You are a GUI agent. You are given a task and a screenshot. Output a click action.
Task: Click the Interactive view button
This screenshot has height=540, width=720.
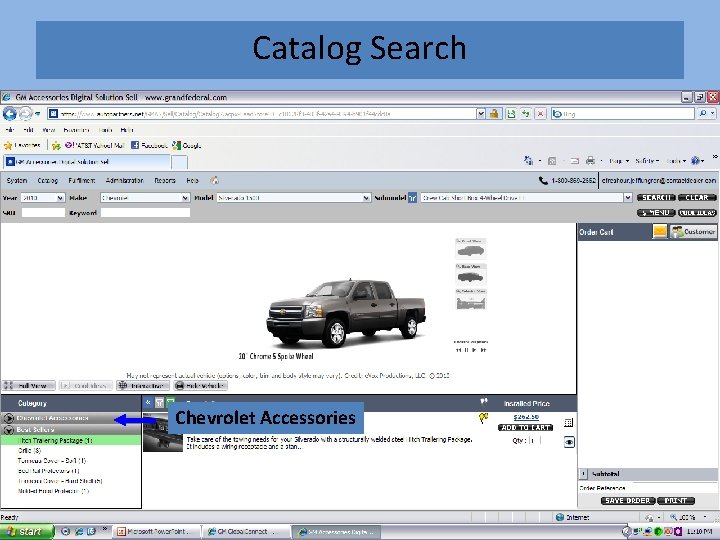pos(143,386)
